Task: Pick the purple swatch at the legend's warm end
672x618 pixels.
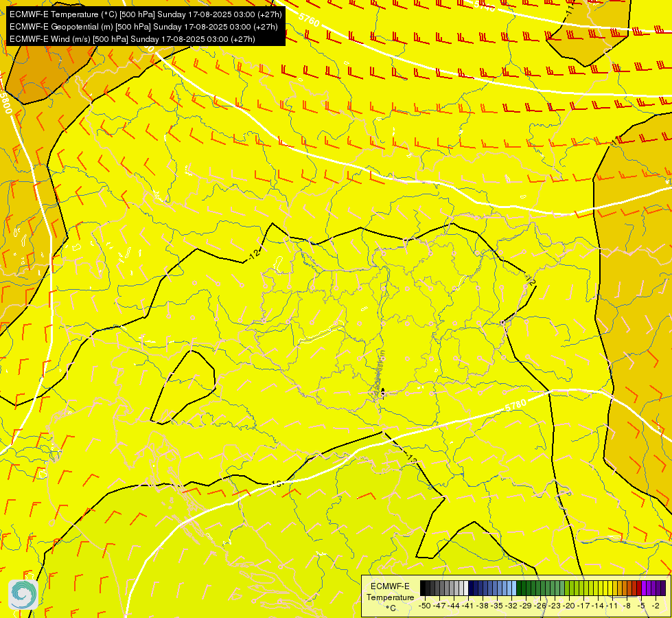Action: pos(662,588)
